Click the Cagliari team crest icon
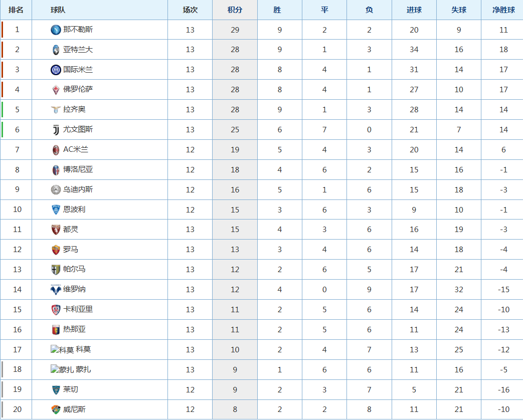Image resolution: width=523 pixels, height=420 pixels. [56, 310]
